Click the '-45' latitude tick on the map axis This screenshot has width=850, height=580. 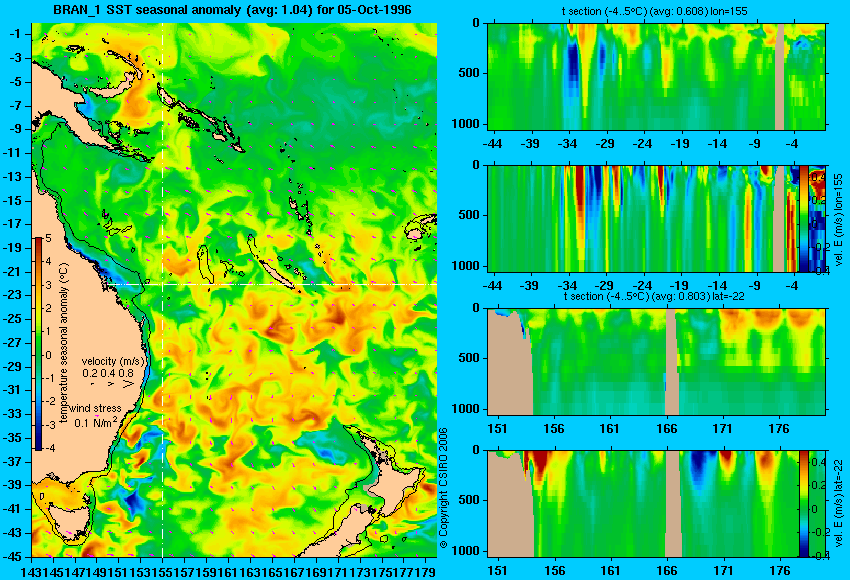pyautogui.click(x=13, y=556)
